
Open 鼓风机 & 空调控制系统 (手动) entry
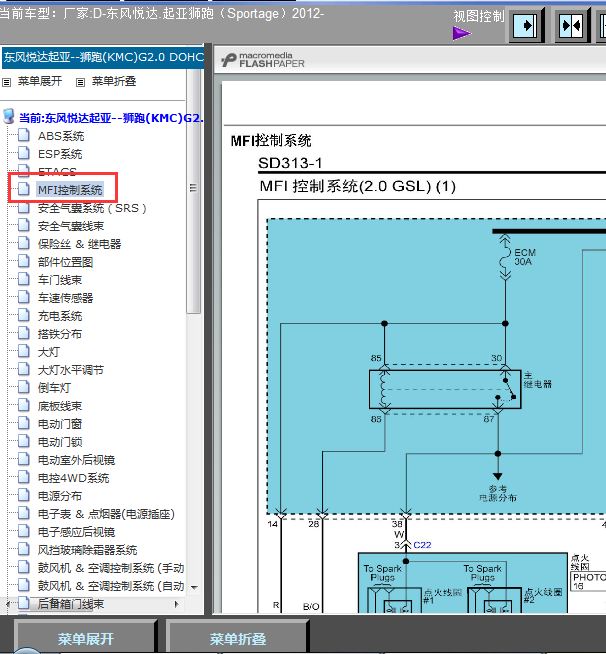(x=111, y=568)
